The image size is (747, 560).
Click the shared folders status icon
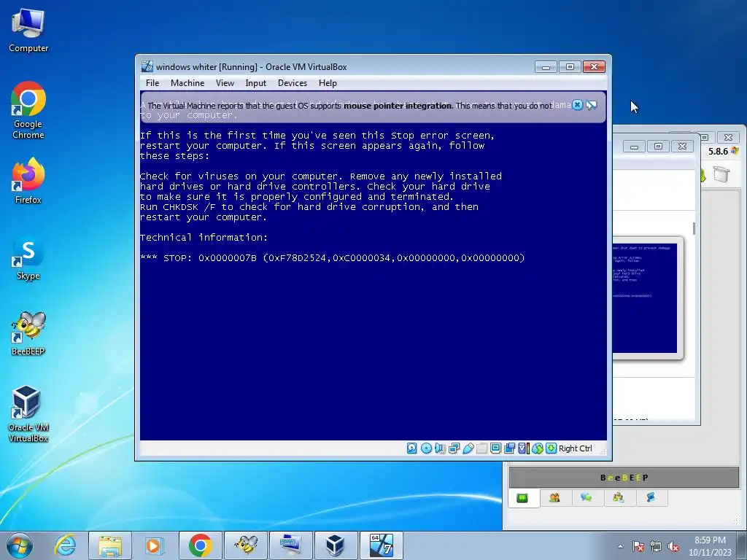[x=481, y=448]
